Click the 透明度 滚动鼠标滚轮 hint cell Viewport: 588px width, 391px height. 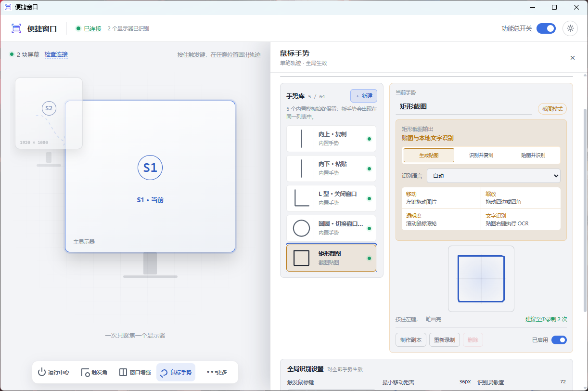point(441,220)
